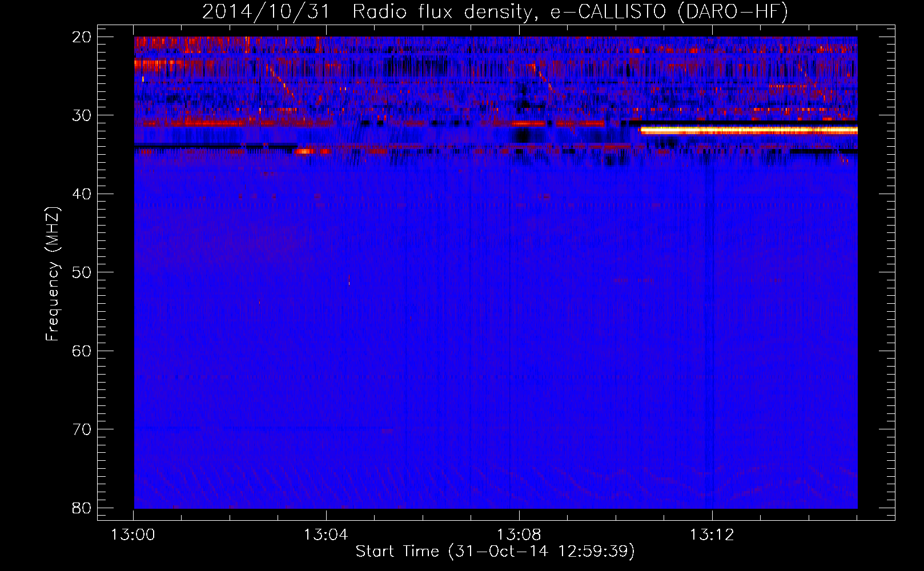Click the 13:08 time tick label
Viewport: 924px width, 571px height.
519,535
